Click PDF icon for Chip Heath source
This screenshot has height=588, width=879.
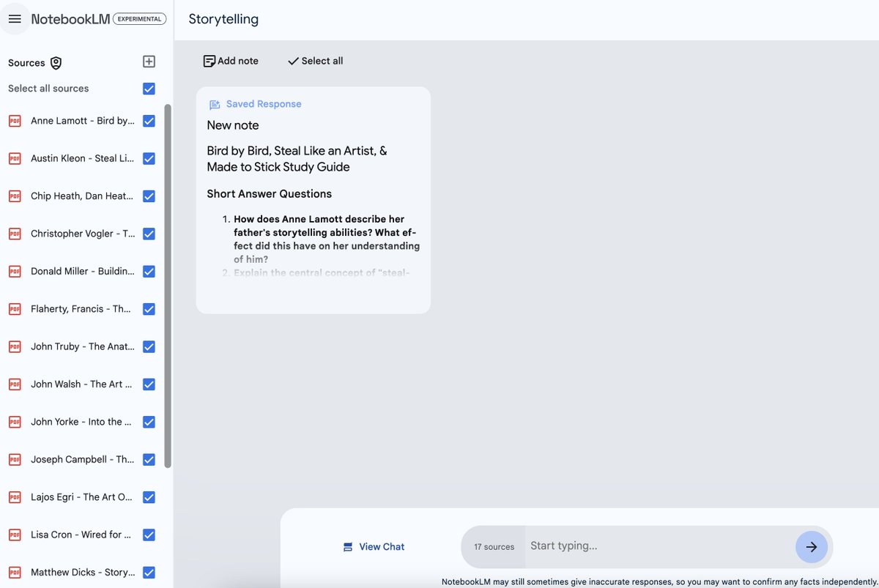[15, 196]
